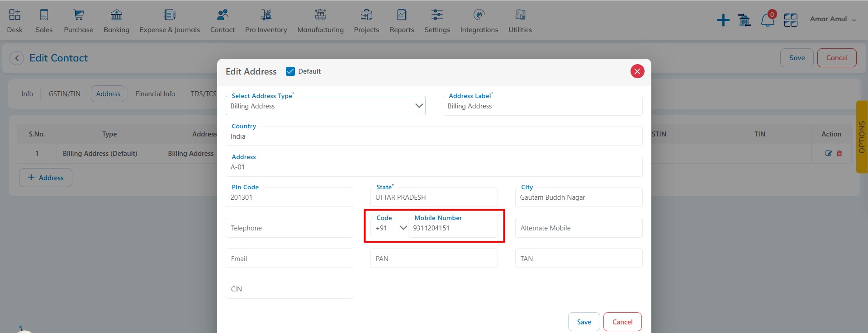The width and height of the screenshot is (868, 333).
Task: Click the red delete trash icon in Action column
Action: 840,154
